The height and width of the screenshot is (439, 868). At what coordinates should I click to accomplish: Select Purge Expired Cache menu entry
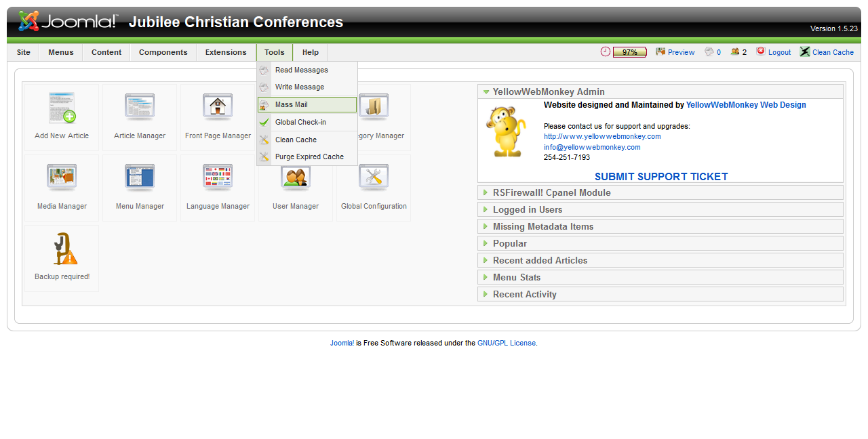[307, 156]
